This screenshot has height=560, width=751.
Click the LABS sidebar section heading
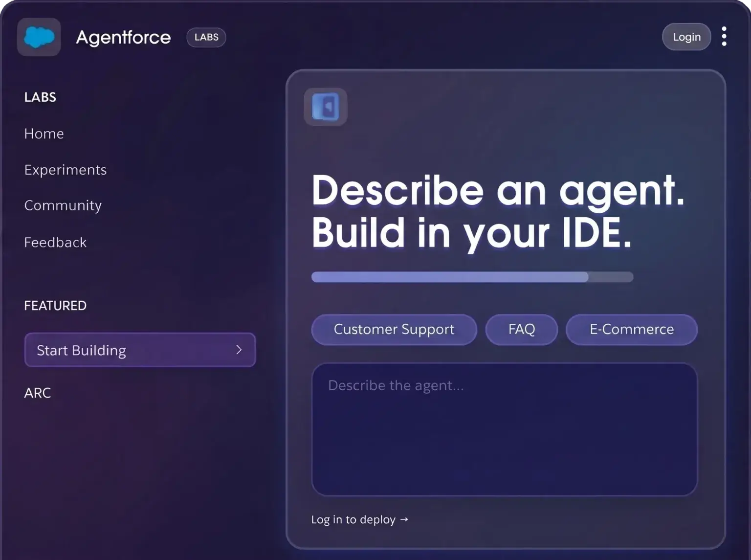click(x=40, y=97)
